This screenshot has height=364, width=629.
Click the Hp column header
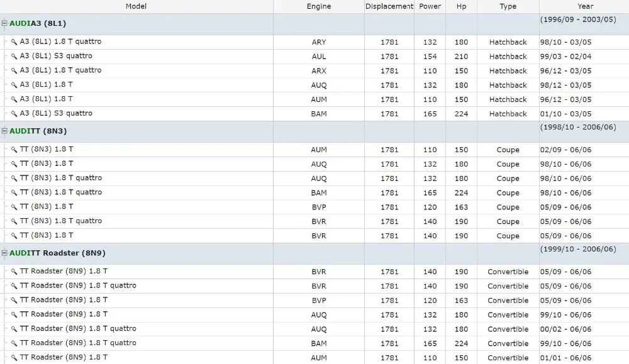[461, 6]
